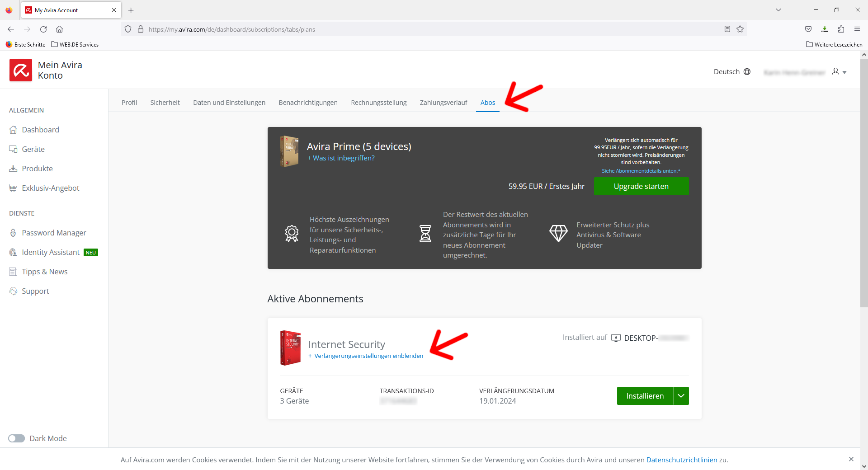Open the user account dropdown menu
Image resolution: width=868 pixels, height=470 pixels.
(839, 72)
